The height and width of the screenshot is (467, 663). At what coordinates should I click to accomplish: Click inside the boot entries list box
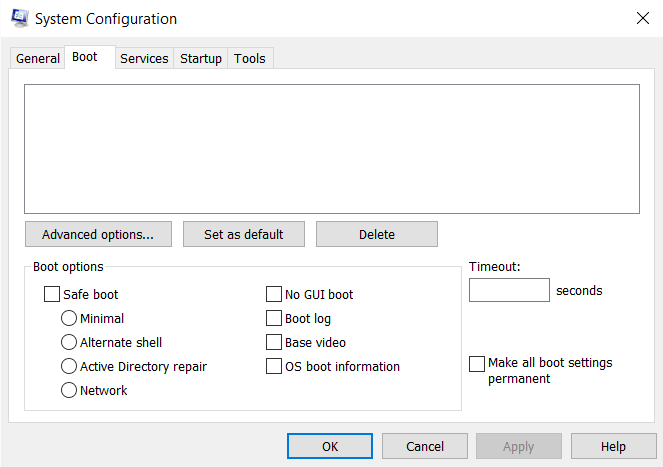pos(332,149)
